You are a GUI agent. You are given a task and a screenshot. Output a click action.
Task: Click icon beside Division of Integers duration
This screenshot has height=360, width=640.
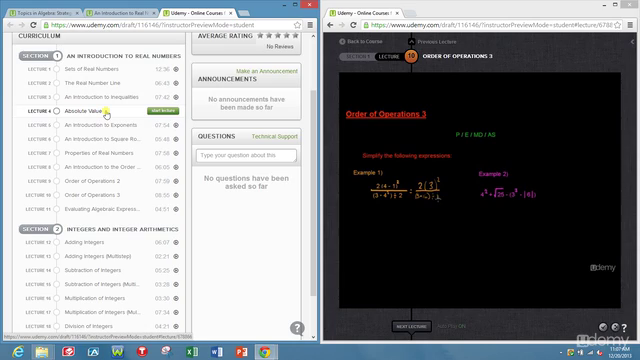click(176, 326)
